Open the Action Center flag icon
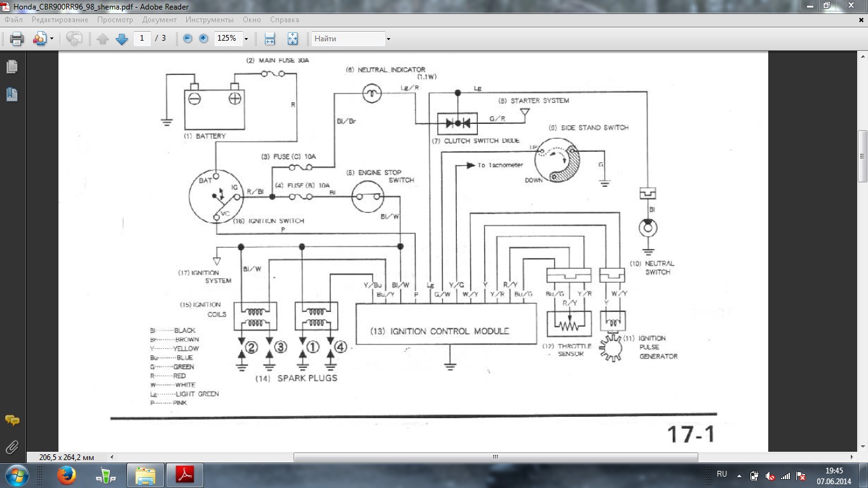 click(801, 476)
